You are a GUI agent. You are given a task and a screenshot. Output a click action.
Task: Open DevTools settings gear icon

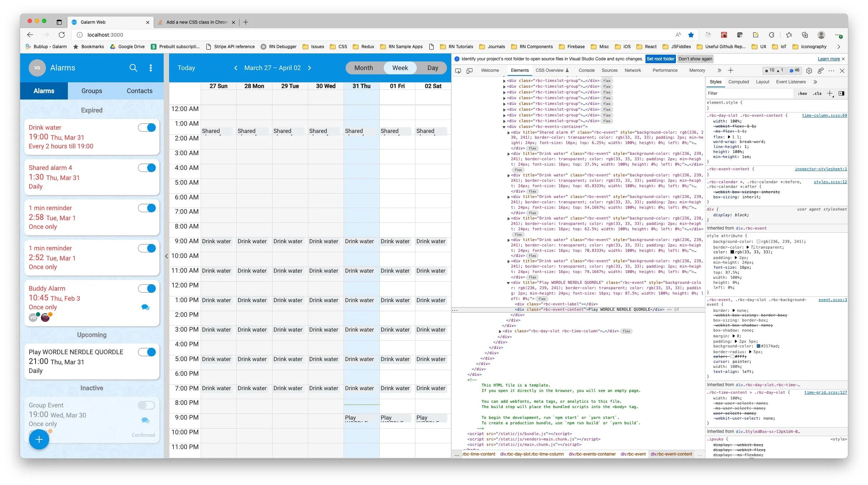point(809,71)
